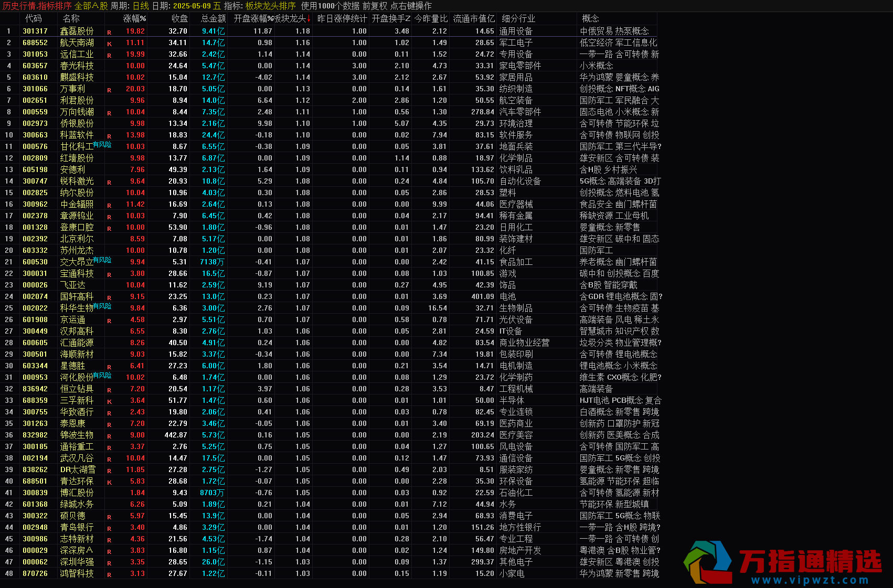Select the 红墙股份 stock name

pyautogui.click(x=77, y=158)
